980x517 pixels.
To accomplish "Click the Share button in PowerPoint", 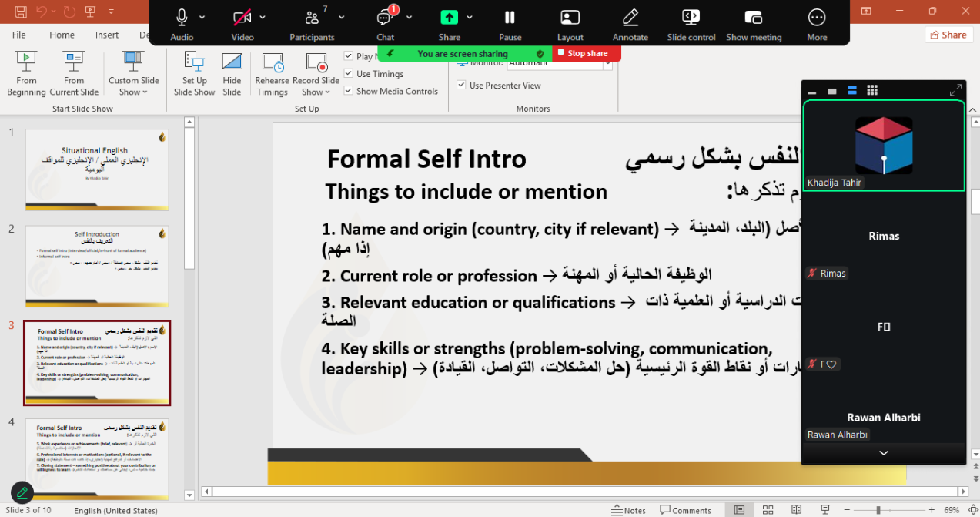I will 948,35.
